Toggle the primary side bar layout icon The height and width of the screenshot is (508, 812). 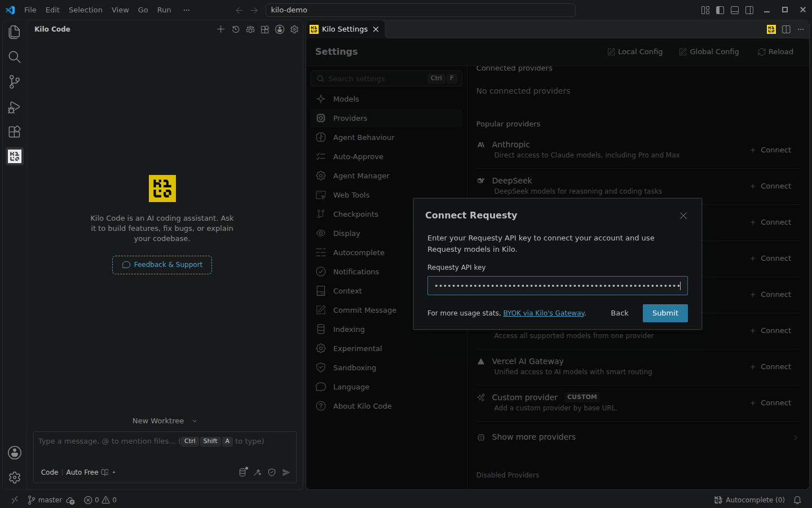pos(720,10)
